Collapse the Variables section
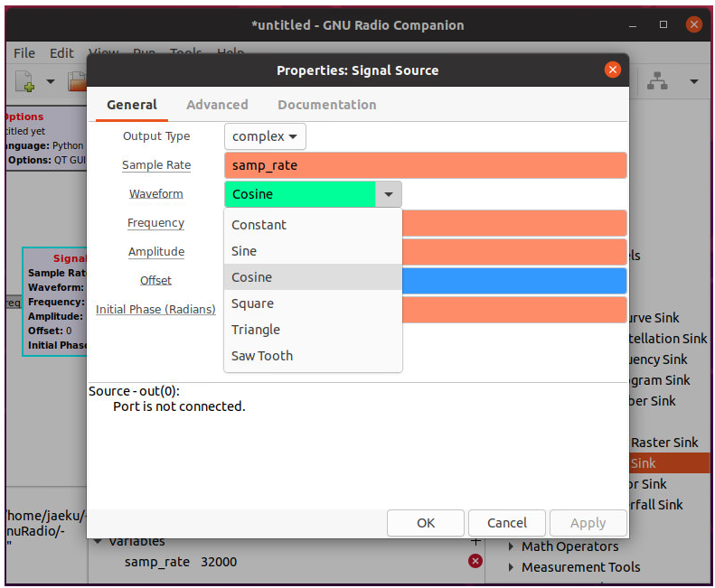Image resolution: width=715 pixels, height=588 pixels. point(97,541)
